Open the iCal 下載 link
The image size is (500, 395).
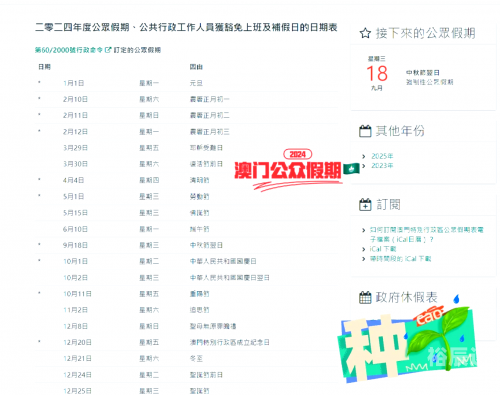(383, 249)
